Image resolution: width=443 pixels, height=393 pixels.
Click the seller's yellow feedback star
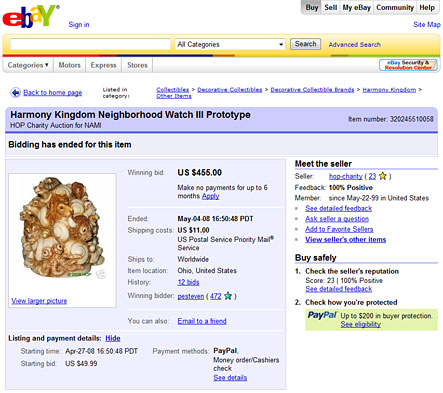[x=383, y=176]
